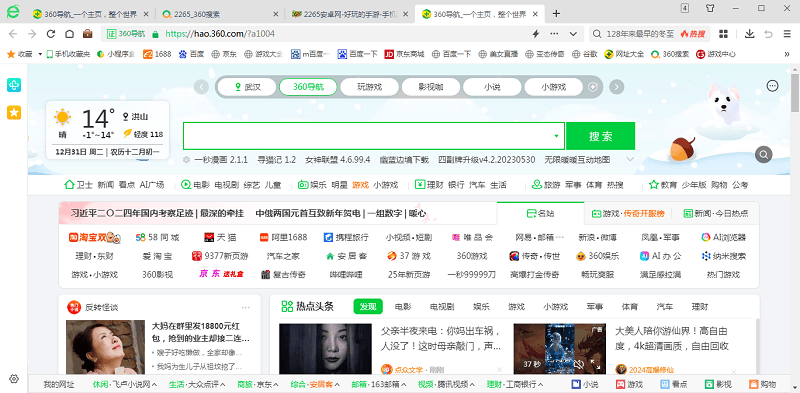Open the teal sidebar app icon

(14, 85)
